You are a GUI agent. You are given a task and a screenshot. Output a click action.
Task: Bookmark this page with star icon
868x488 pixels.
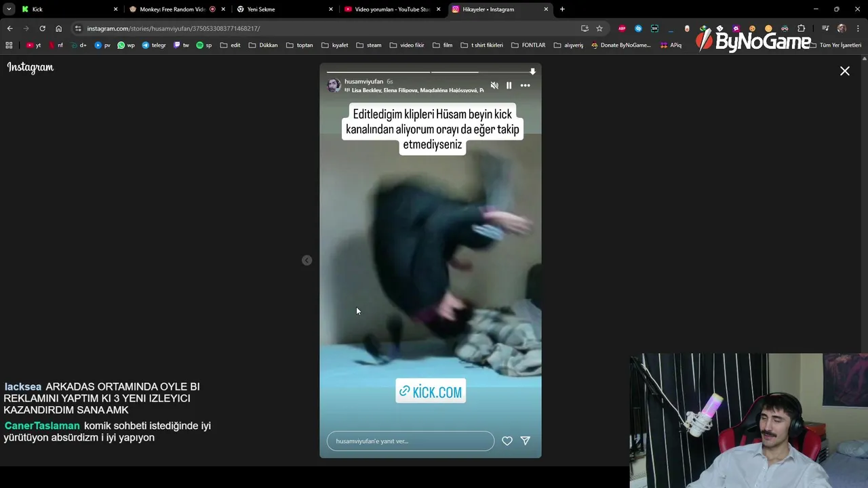point(599,28)
